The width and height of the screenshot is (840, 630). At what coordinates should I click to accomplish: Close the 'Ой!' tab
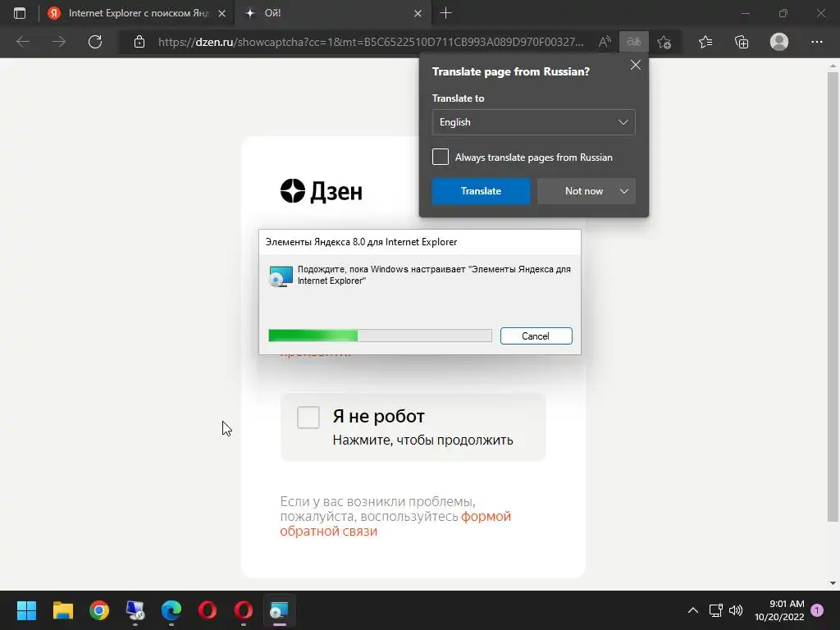[418, 13]
